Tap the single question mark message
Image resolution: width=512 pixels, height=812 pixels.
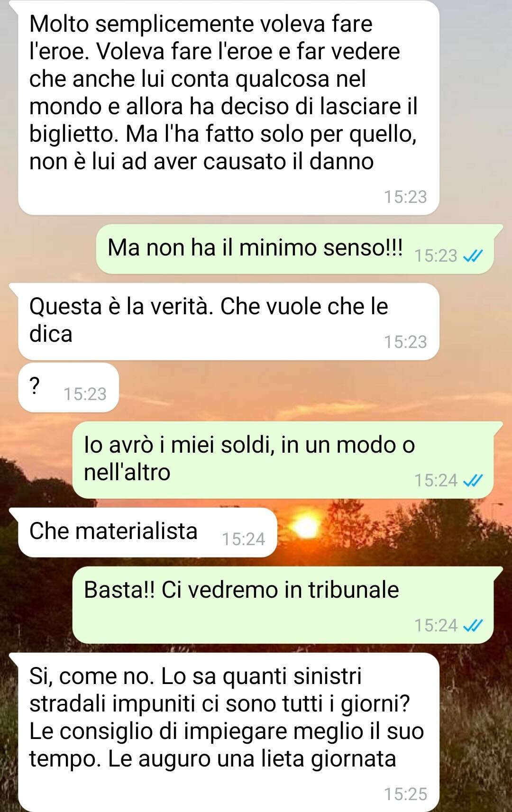click(x=68, y=387)
